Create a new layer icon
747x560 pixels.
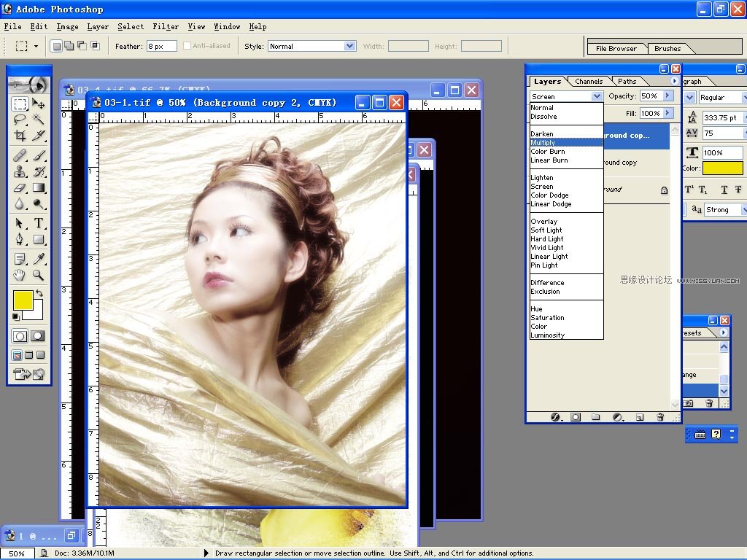click(640, 417)
